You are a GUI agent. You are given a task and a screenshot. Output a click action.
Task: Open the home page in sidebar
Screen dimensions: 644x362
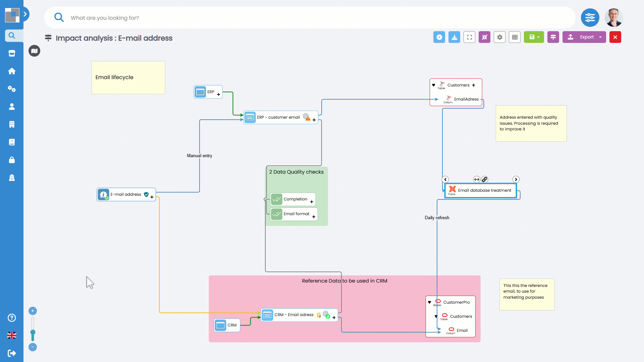click(x=12, y=71)
